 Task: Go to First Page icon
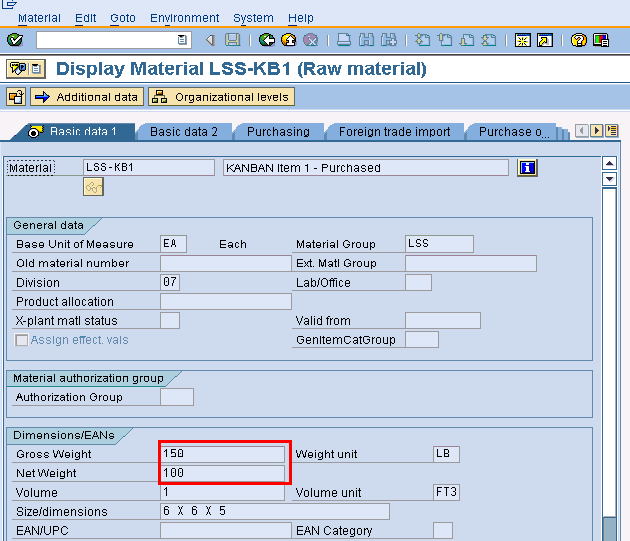422,40
